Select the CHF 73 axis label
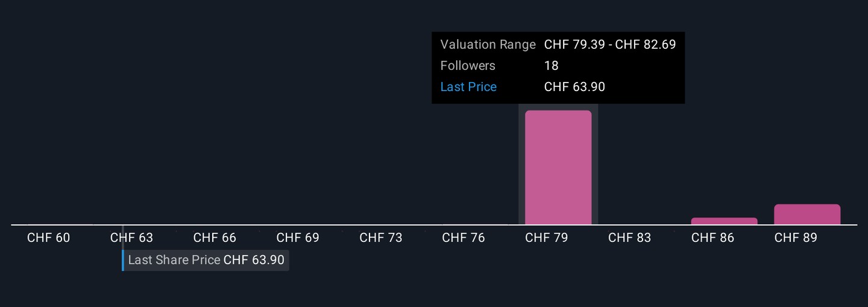Image resolution: width=868 pixels, height=307 pixels. (380, 238)
